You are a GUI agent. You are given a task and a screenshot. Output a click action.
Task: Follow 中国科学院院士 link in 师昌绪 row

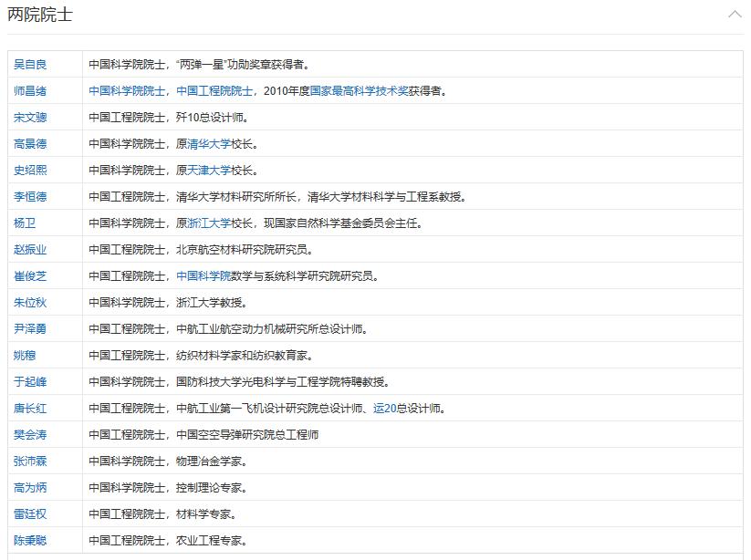tap(127, 91)
